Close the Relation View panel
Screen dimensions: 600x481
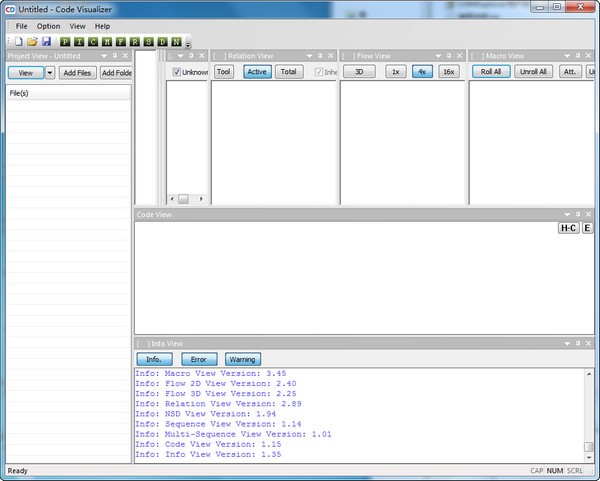click(331, 56)
